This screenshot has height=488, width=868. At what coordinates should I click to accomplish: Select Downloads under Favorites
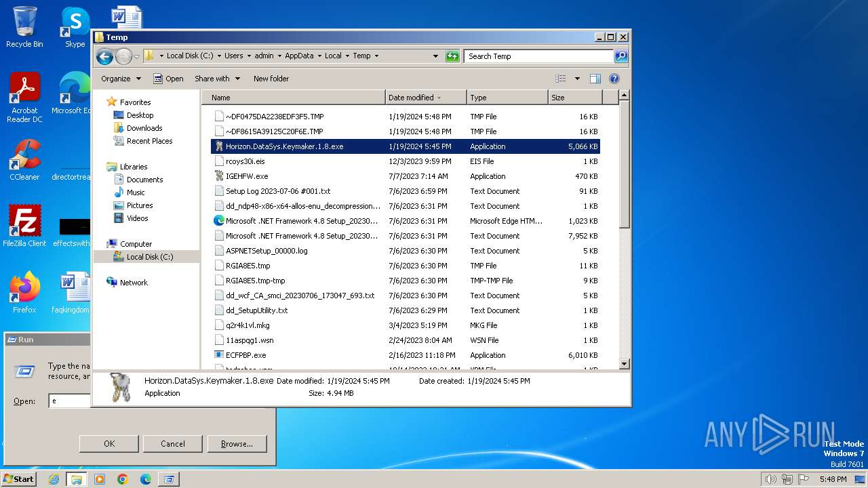pyautogui.click(x=144, y=128)
